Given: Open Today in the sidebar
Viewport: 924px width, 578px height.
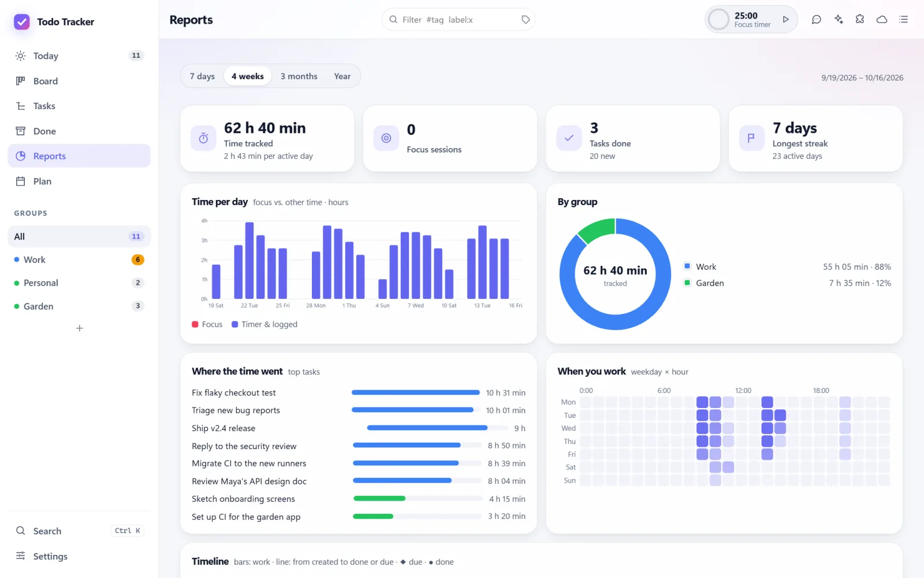Looking at the screenshot, I should tap(79, 56).
